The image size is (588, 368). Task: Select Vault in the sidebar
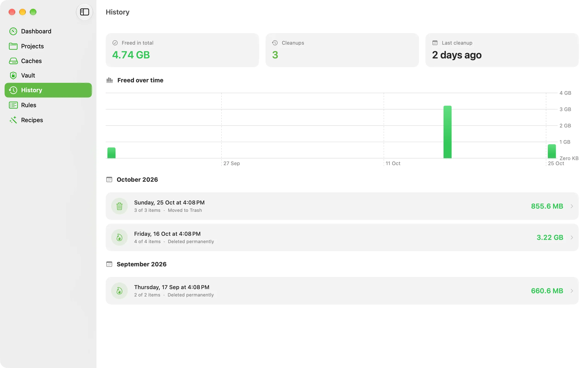pyautogui.click(x=48, y=75)
